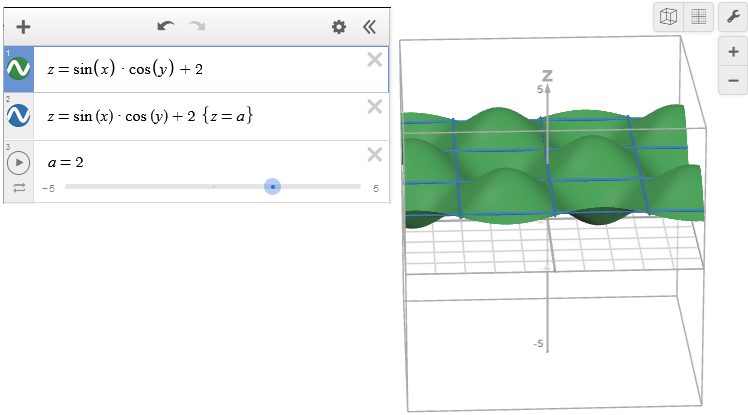Remove the second expression with z = a
The width and height of the screenshot is (748, 415).
[375, 107]
